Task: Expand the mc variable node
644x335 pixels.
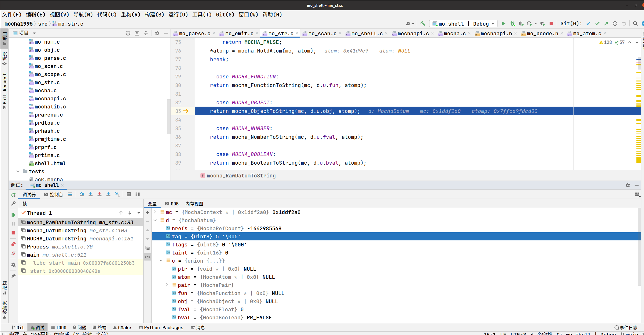Action: click(x=155, y=212)
